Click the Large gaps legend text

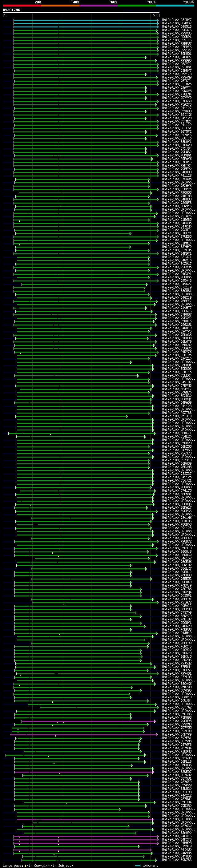click(38, 865)
